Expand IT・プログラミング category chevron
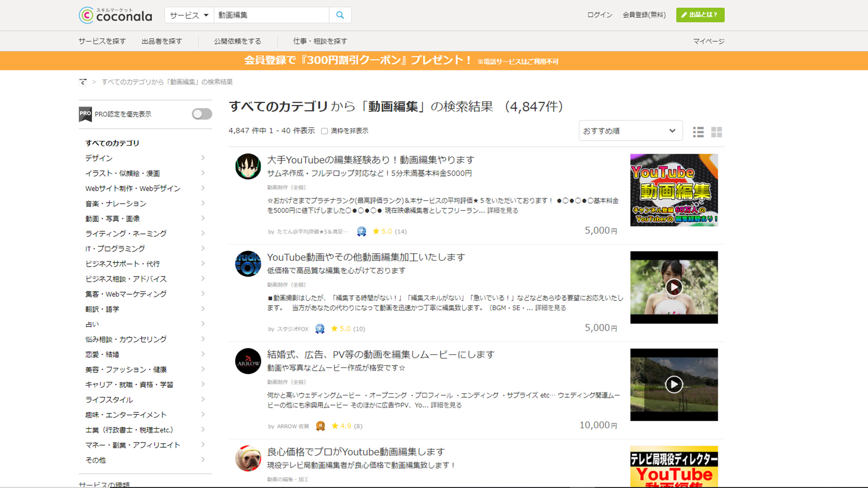Screen dimensions: 868x488 203,249
